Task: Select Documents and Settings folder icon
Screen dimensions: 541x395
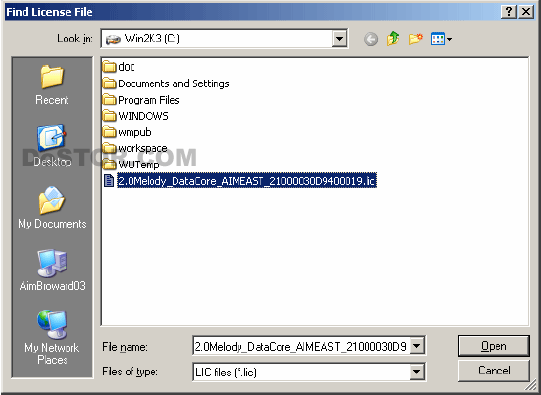Action: pos(109,83)
